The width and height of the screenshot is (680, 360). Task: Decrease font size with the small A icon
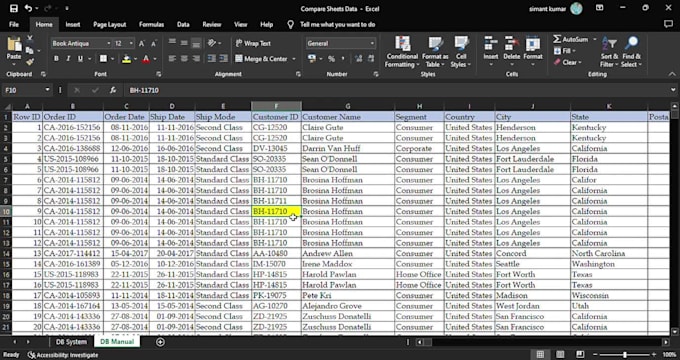click(154, 43)
